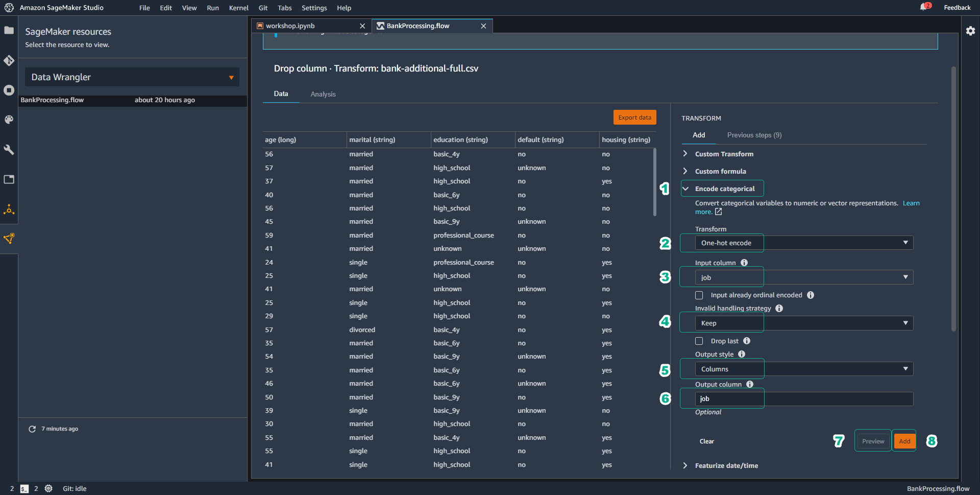Click the Input column info icon
980x495 pixels.
(x=744, y=263)
